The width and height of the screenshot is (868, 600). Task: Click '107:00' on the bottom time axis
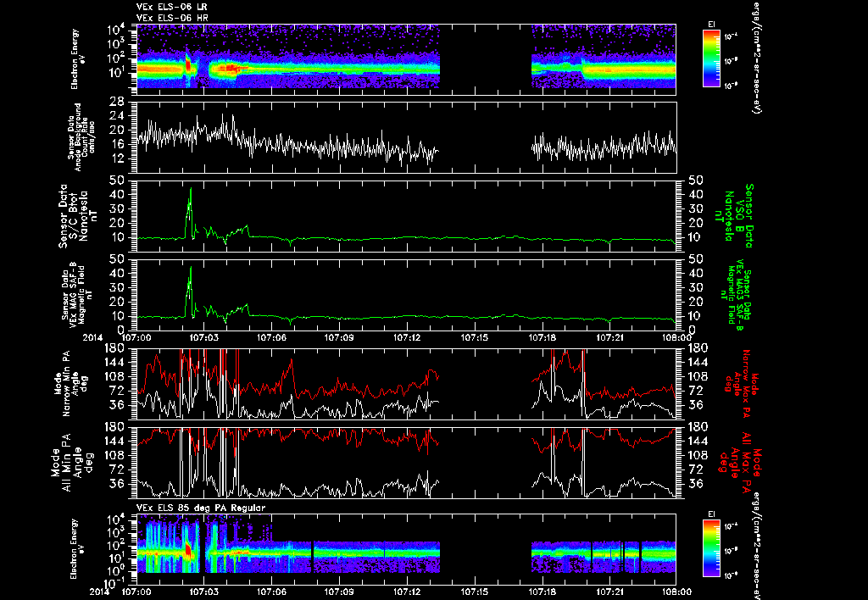point(136,592)
